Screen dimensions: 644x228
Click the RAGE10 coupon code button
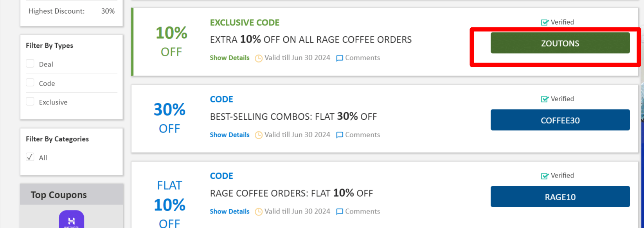tap(560, 197)
